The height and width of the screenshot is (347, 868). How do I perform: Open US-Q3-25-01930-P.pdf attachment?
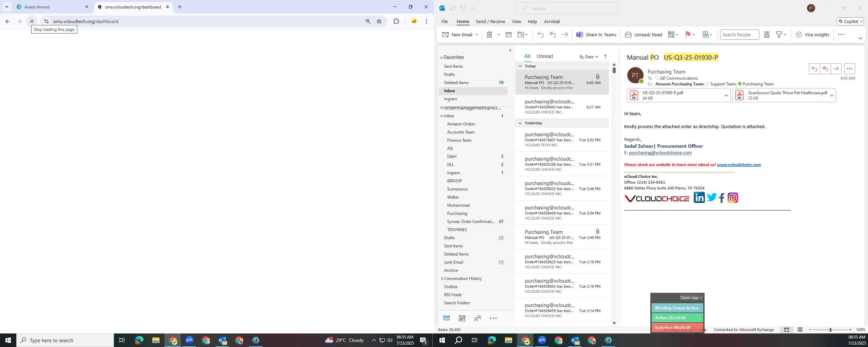point(675,95)
